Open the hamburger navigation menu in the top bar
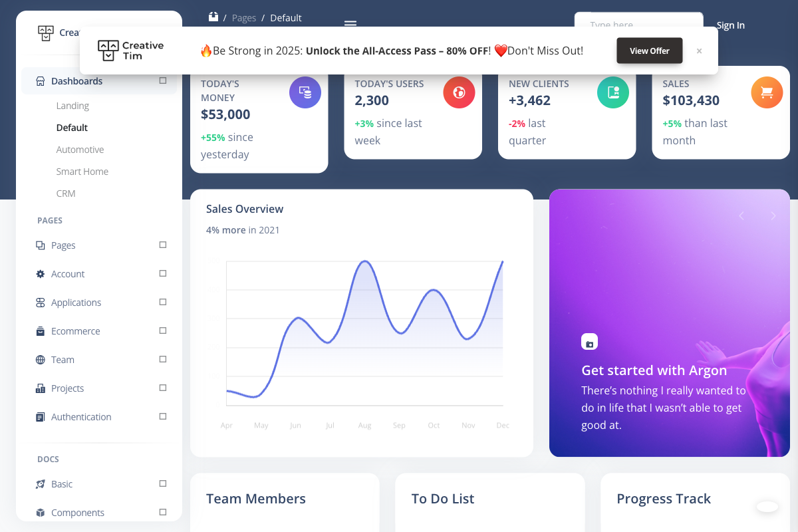This screenshot has width=798, height=532. click(x=350, y=23)
